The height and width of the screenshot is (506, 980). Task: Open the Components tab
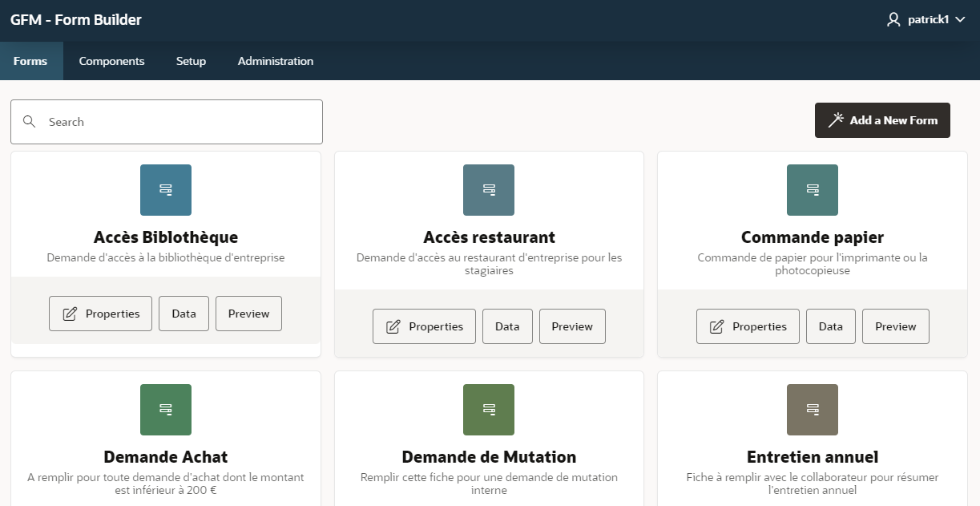(111, 61)
